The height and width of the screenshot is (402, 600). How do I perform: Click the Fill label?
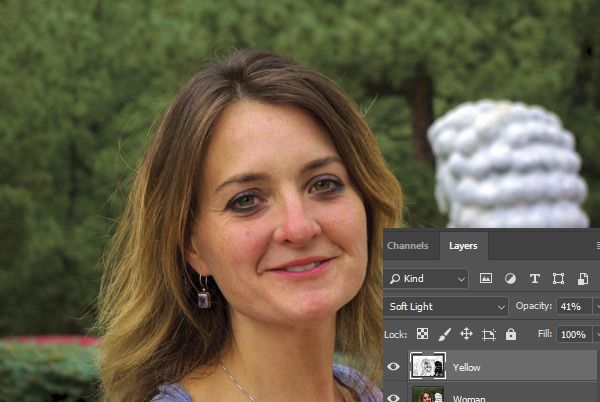pos(545,334)
